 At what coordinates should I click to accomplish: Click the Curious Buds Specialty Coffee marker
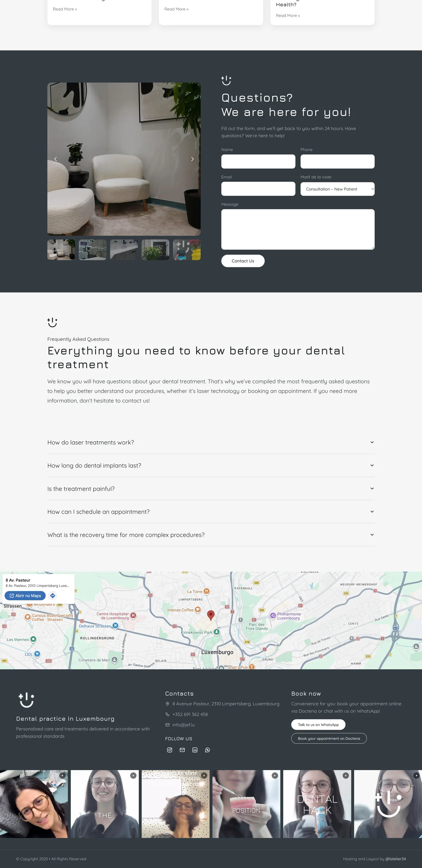pos(28,617)
